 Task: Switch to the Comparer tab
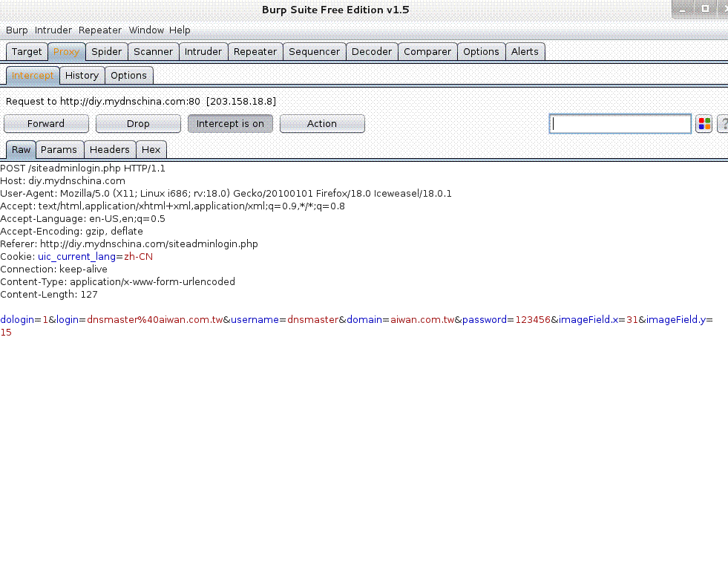(x=427, y=51)
